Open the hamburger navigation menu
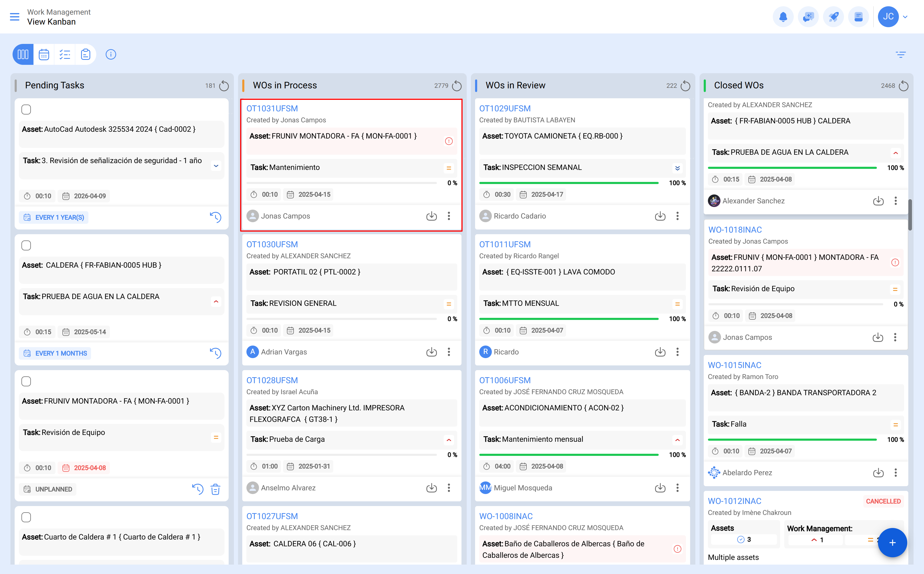The image size is (924, 574). [15, 17]
